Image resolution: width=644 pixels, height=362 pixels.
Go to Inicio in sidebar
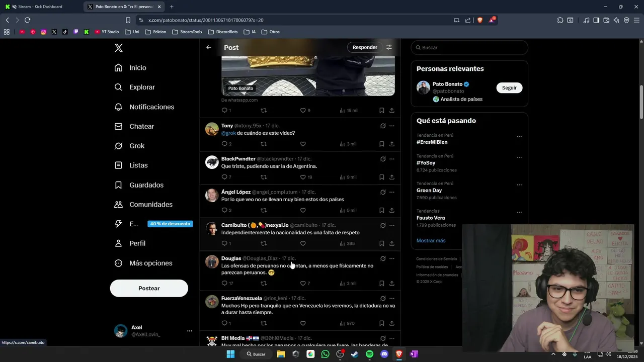point(130,68)
